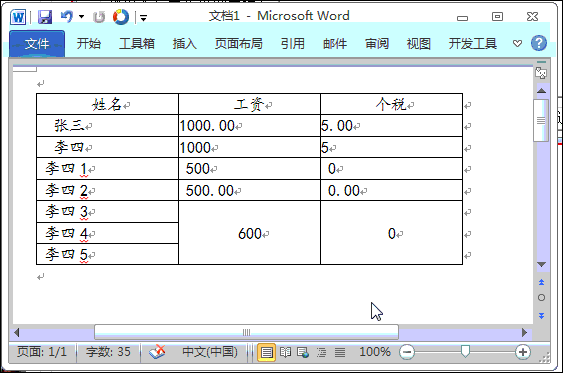Switch to the 视图 ribbon tab
563x373 pixels.
419,44
